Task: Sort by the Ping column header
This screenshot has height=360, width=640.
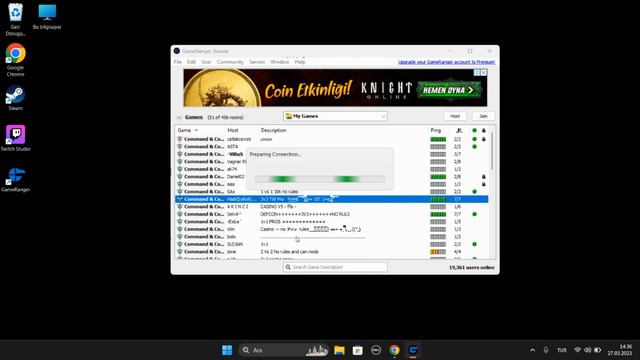Action: click(x=436, y=130)
